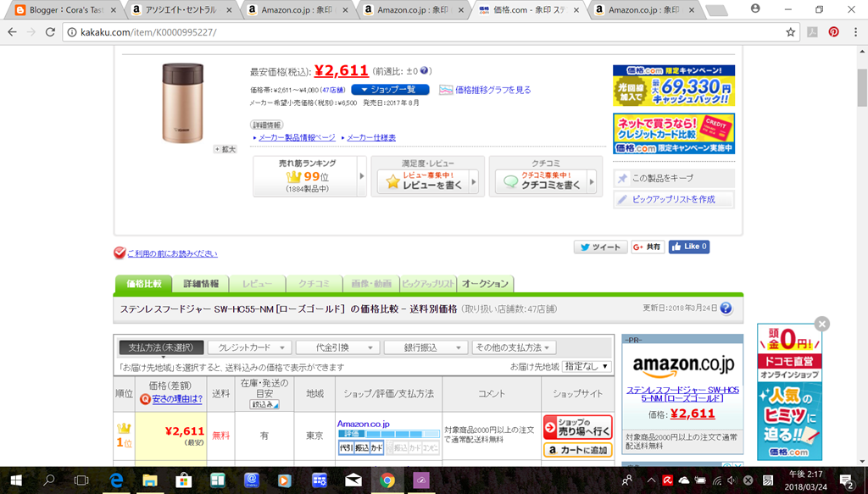Open Mail app from taskbar

(353, 480)
